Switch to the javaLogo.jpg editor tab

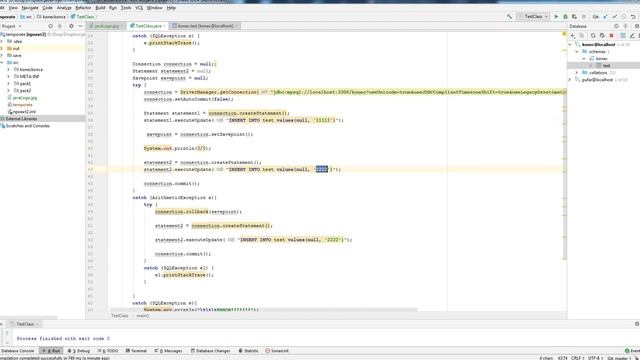[x=107, y=26]
